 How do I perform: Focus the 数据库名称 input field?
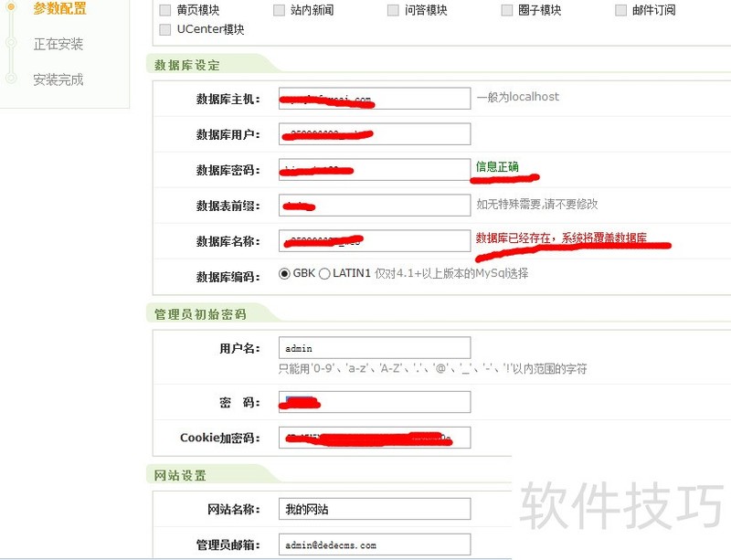(375, 241)
